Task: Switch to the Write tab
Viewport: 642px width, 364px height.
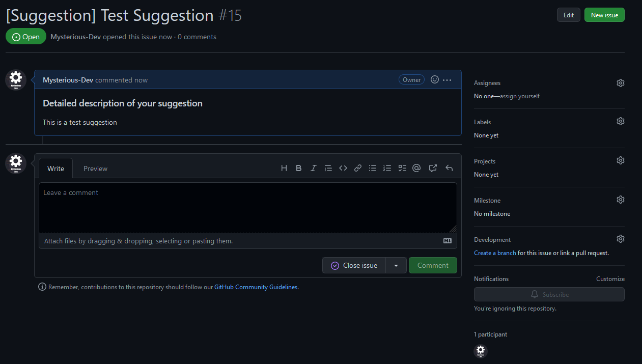Action: click(56, 169)
